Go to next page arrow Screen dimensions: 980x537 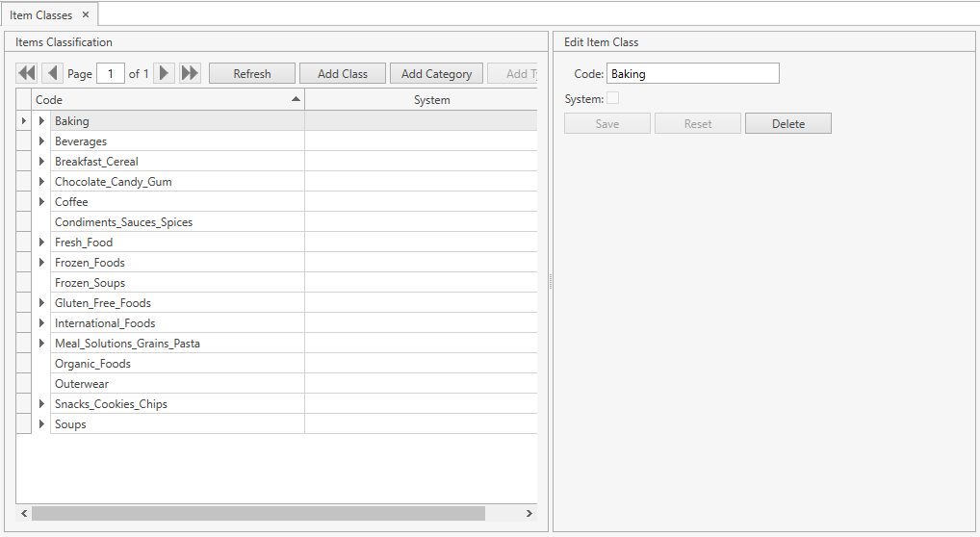[x=165, y=73]
